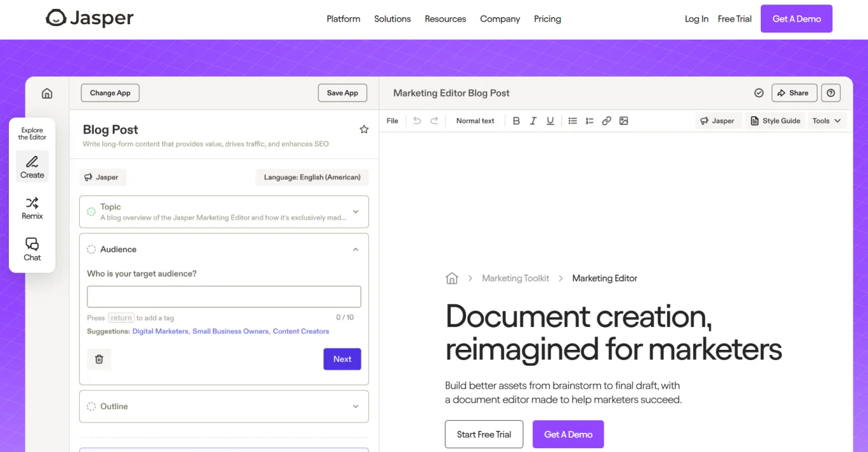The image size is (868, 452).
Task: Delete the Audience step with trash icon
Action: click(99, 359)
